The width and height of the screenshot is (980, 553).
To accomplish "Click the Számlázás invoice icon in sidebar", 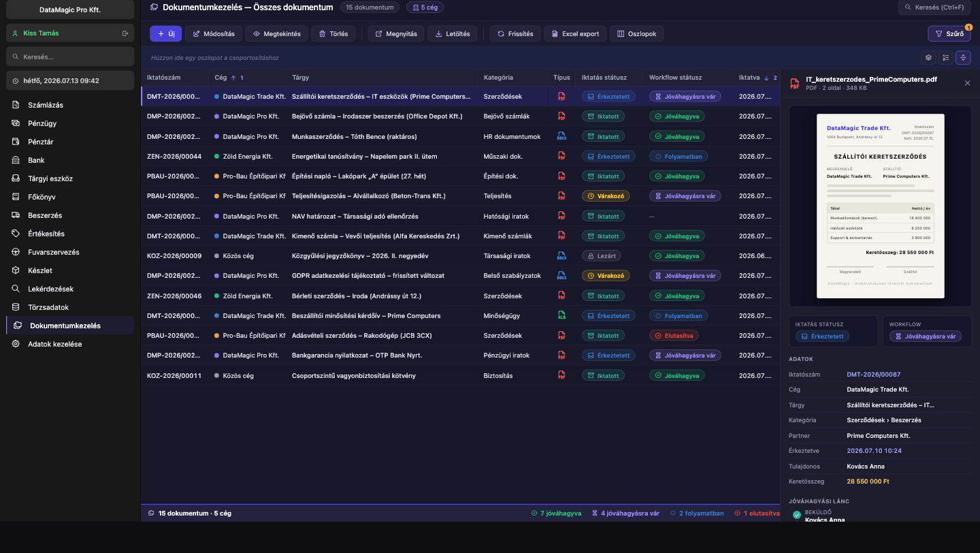I will click(16, 105).
